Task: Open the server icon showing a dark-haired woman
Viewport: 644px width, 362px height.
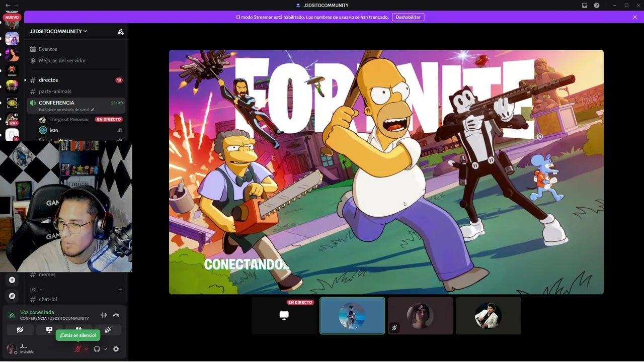Action: click(12, 54)
